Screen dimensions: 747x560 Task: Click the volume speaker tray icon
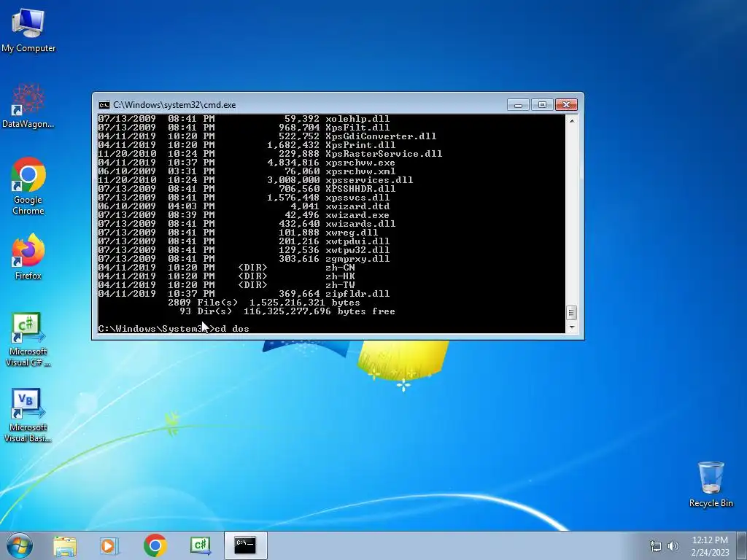[673, 546]
